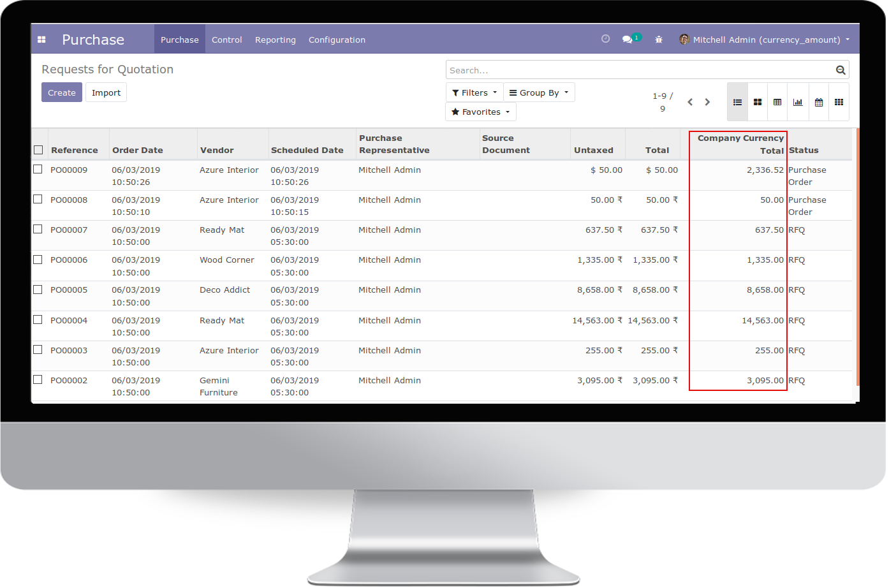Open the apps grid menu icon
Screen dimensions: 889x588
[41, 40]
